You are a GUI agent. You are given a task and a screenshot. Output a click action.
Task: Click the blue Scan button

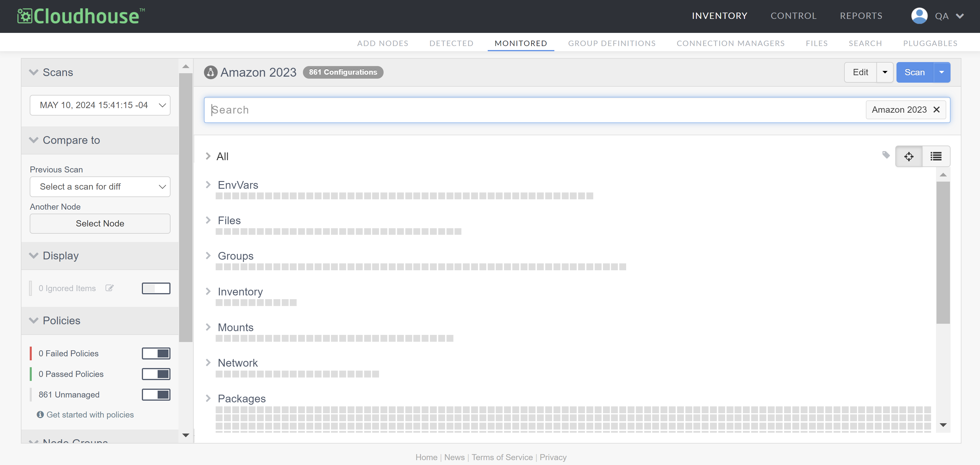914,72
